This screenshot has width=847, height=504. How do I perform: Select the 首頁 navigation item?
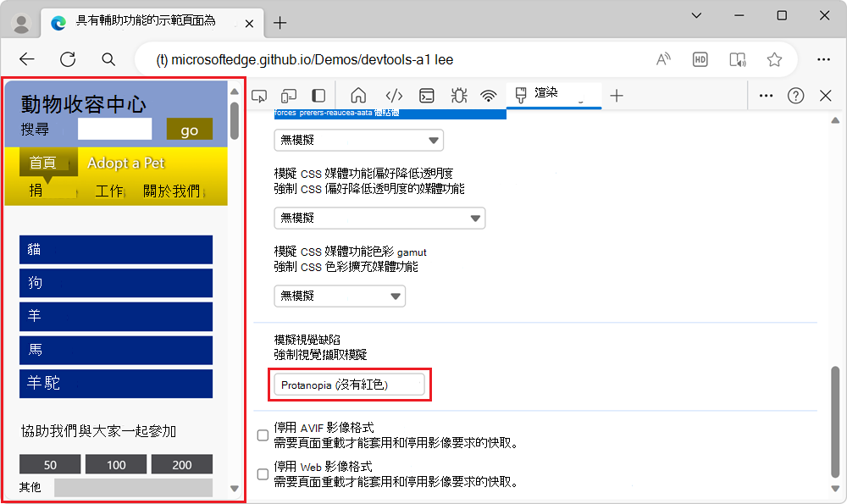(48, 162)
